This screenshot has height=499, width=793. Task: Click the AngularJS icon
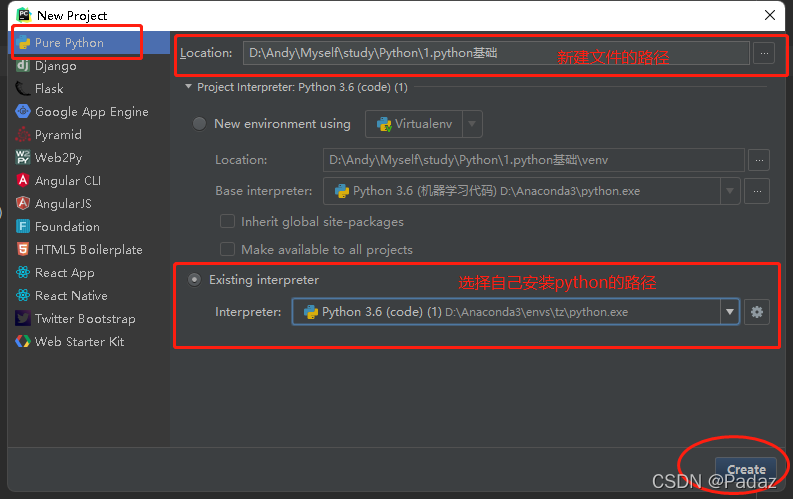click(23, 203)
